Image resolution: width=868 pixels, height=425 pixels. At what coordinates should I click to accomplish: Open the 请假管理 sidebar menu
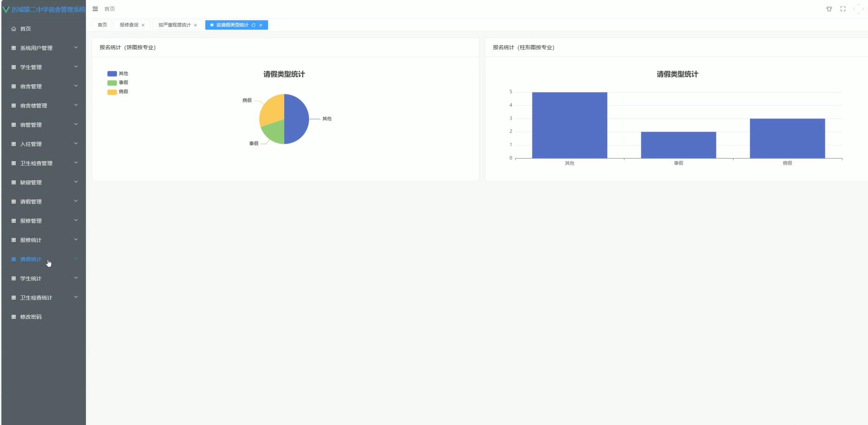44,201
